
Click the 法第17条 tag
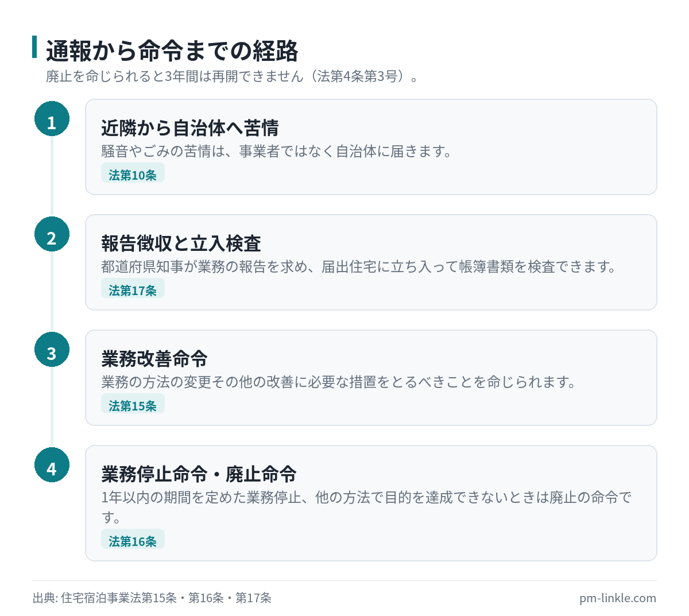pos(133,288)
